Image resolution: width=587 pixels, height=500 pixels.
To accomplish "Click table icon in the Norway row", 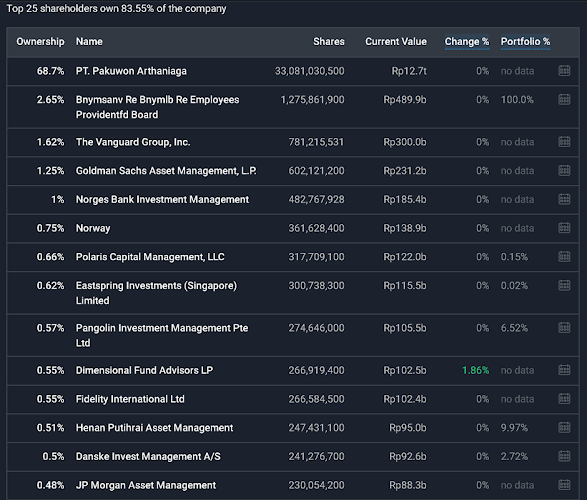I will pos(564,228).
